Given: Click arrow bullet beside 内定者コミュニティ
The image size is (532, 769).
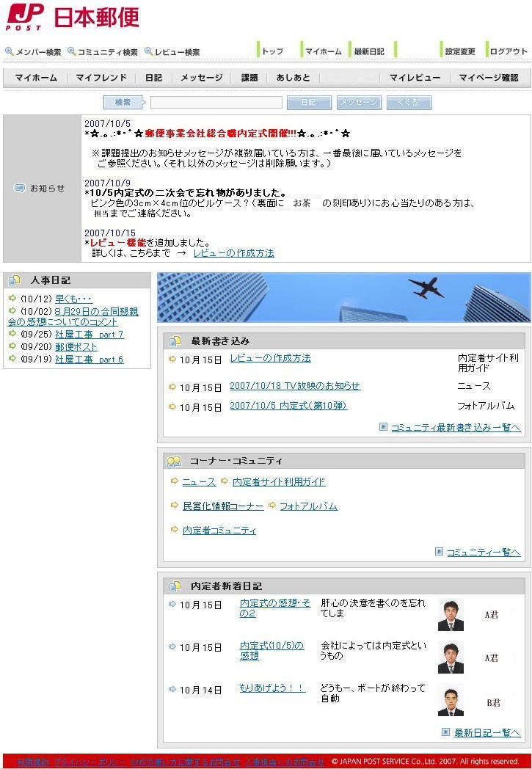Looking at the screenshot, I should [174, 529].
